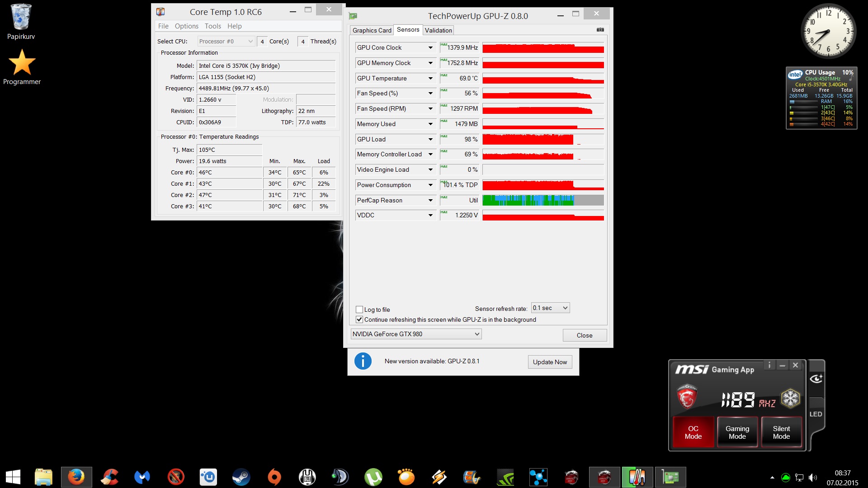Viewport: 868px width, 488px height.
Task: Click the GPU Load sensor graph
Action: point(543,139)
